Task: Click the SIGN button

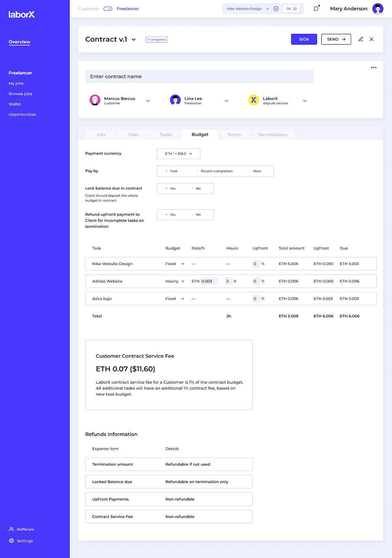Action: [x=304, y=39]
